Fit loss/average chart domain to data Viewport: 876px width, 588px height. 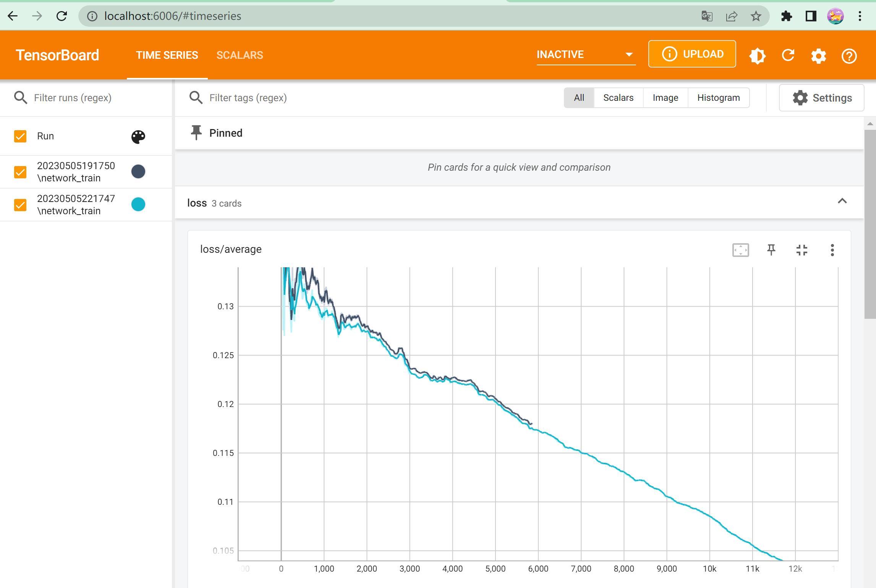click(740, 250)
